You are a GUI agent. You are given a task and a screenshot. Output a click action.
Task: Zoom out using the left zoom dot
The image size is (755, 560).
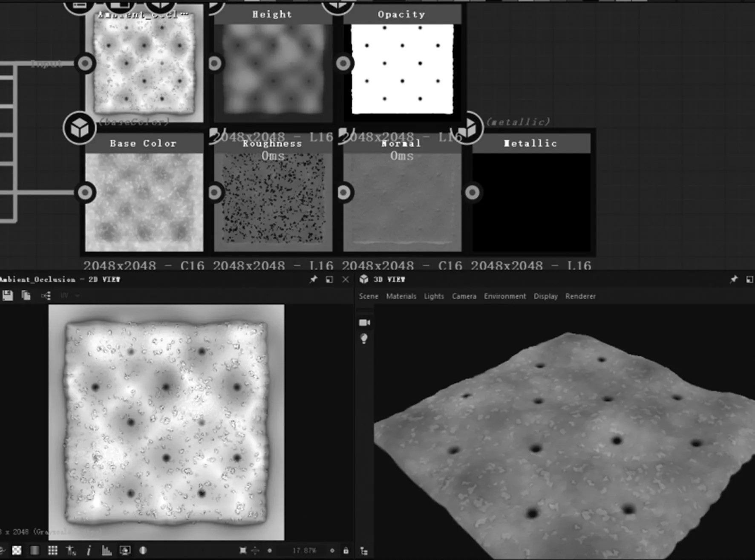tap(269, 550)
